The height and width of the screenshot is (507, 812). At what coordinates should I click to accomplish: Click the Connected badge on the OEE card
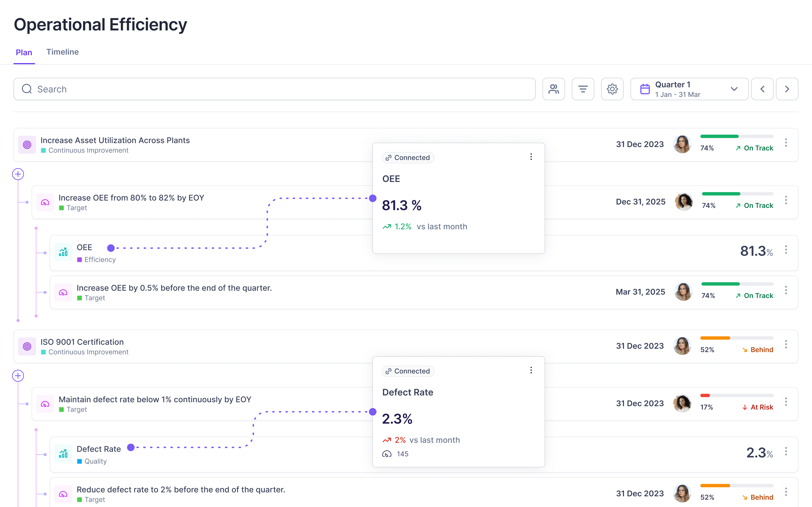click(x=408, y=157)
